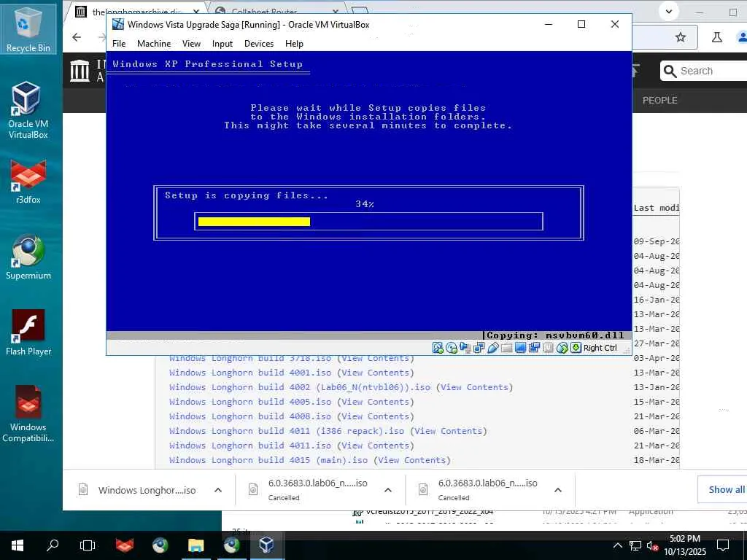Click the Right Ctrl host key label
This screenshot has height=560, width=747.
pos(600,348)
